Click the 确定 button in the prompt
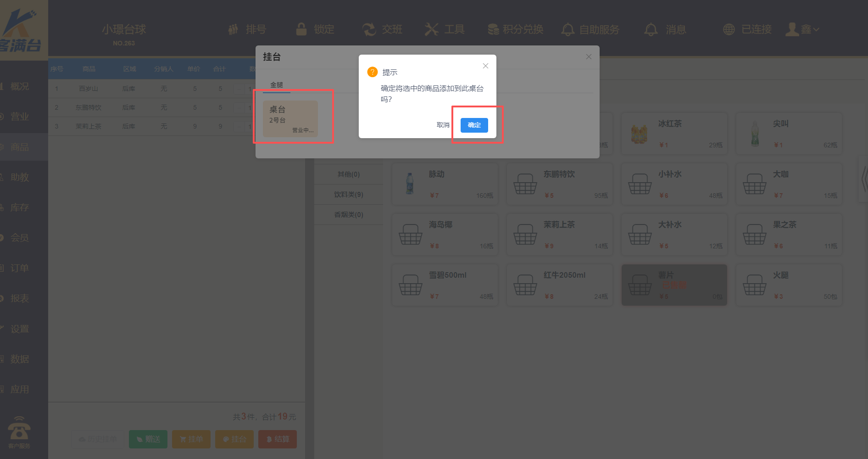 click(474, 125)
